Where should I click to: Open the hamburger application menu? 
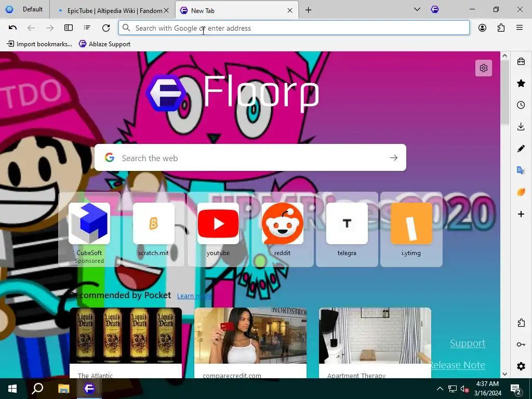pos(520,28)
